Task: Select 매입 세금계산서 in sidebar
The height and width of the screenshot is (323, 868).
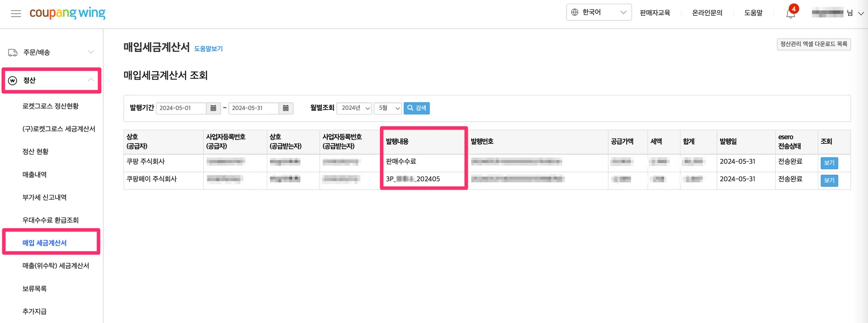Action: (x=44, y=243)
